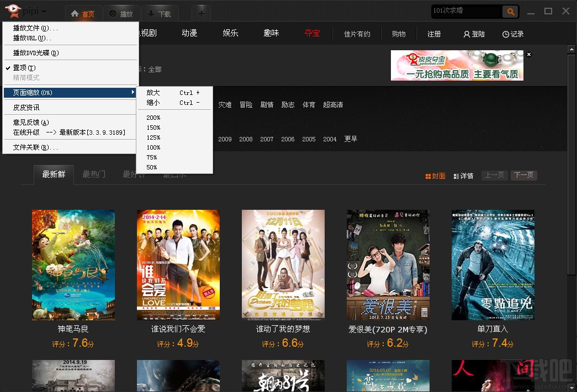Open 皮皮资讯 from the menu
Viewport: 577px width, 392px height.
point(70,108)
